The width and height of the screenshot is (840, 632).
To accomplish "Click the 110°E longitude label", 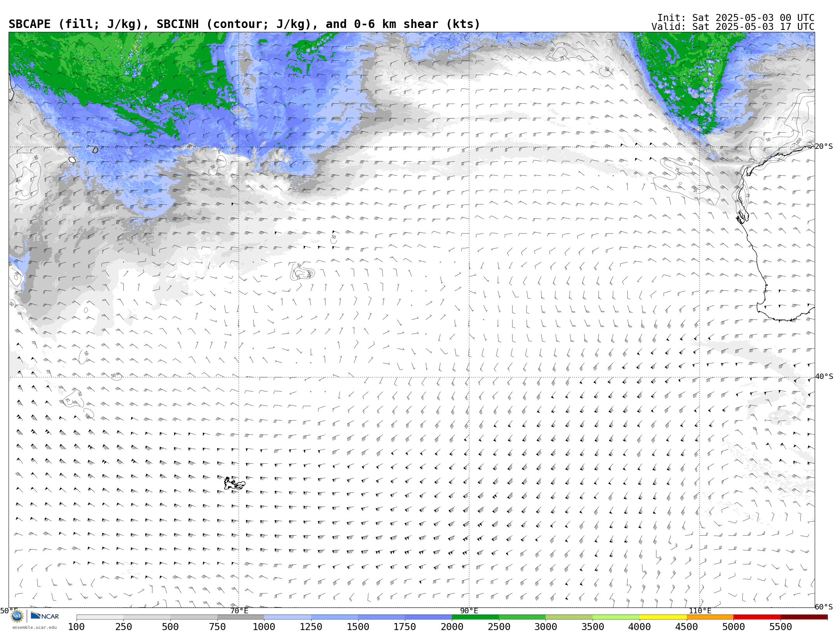I will pyautogui.click(x=700, y=611).
